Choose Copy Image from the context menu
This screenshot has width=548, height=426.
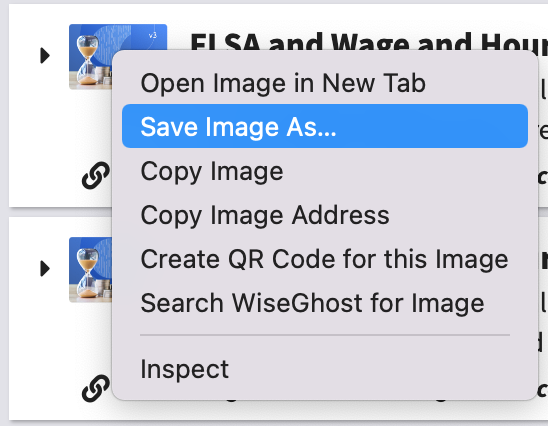click(x=212, y=171)
